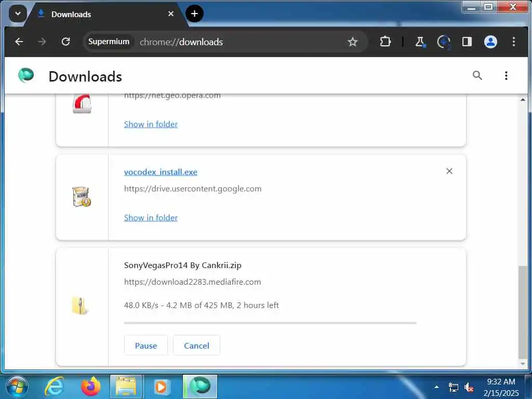Click the mediafire download URL text

click(192, 282)
